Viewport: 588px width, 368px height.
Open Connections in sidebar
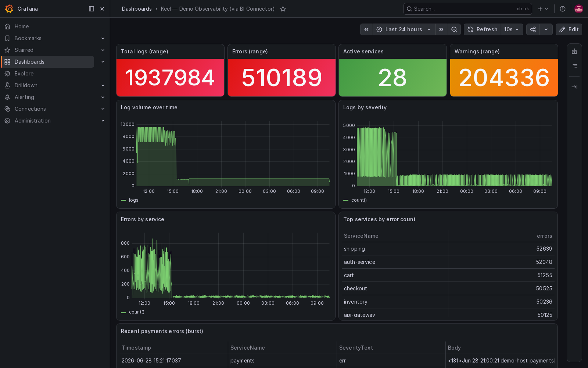click(x=30, y=109)
